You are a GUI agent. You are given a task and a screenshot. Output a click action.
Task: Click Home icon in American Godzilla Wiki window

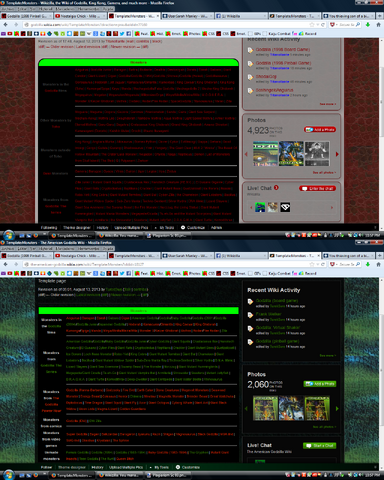(378, 264)
